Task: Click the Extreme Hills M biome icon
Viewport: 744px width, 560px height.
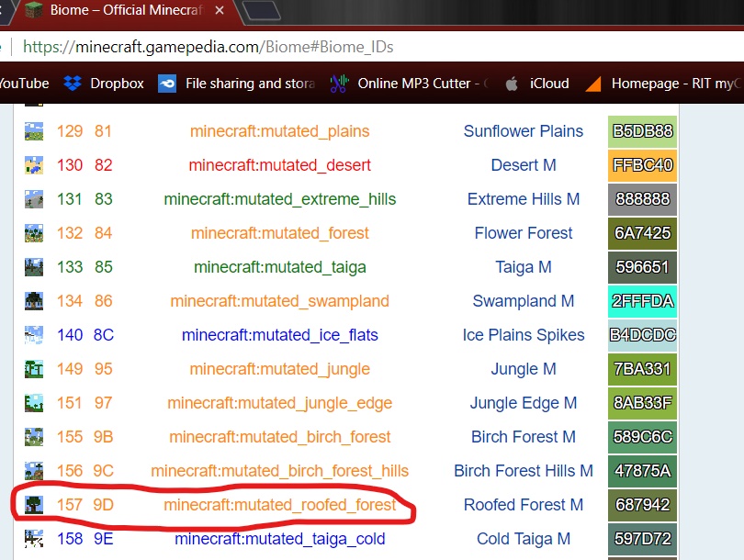Action: (x=34, y=199)
